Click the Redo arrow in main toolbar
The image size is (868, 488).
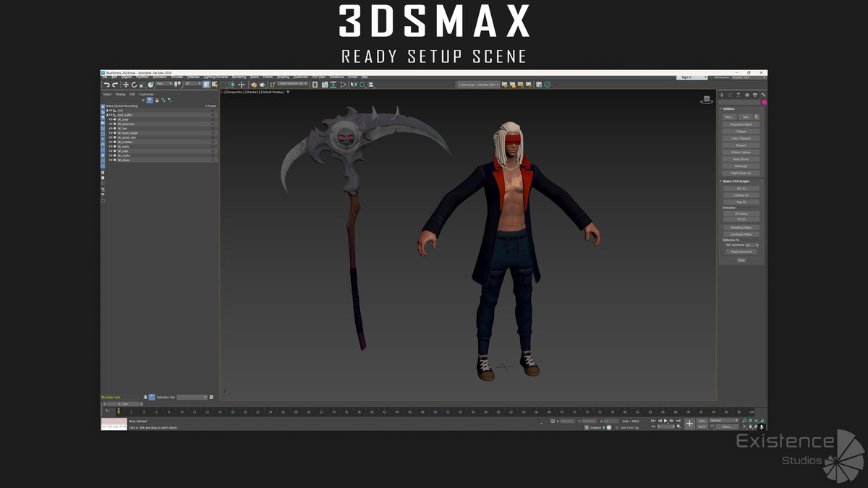[115, 85]
